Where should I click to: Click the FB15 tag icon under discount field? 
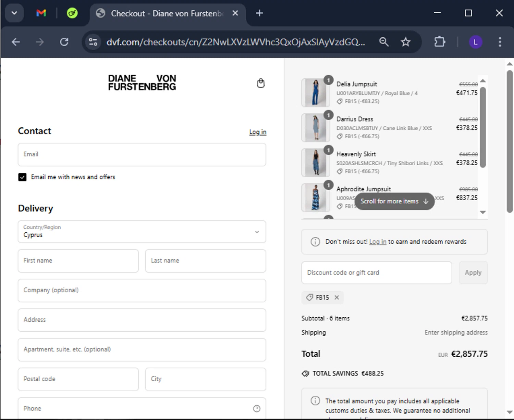click(x=309, y=297)
